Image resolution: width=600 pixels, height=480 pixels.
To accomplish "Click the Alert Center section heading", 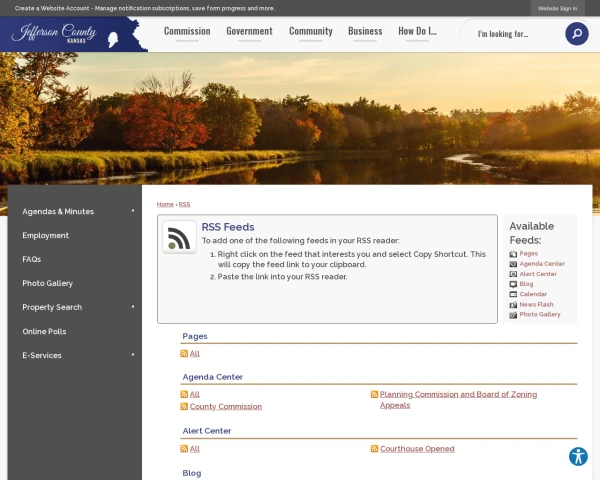I will click(207, 431).
